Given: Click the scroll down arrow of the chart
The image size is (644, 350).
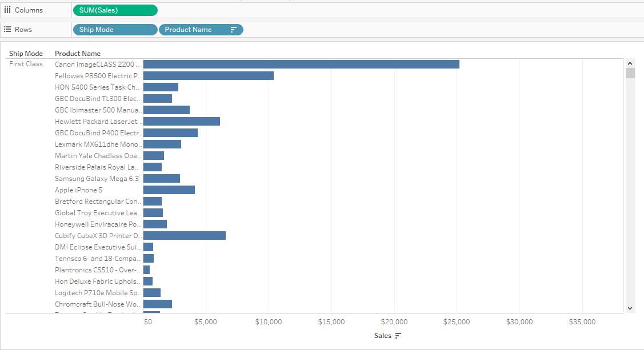Looking at the screenshot, I should [630, 308].
